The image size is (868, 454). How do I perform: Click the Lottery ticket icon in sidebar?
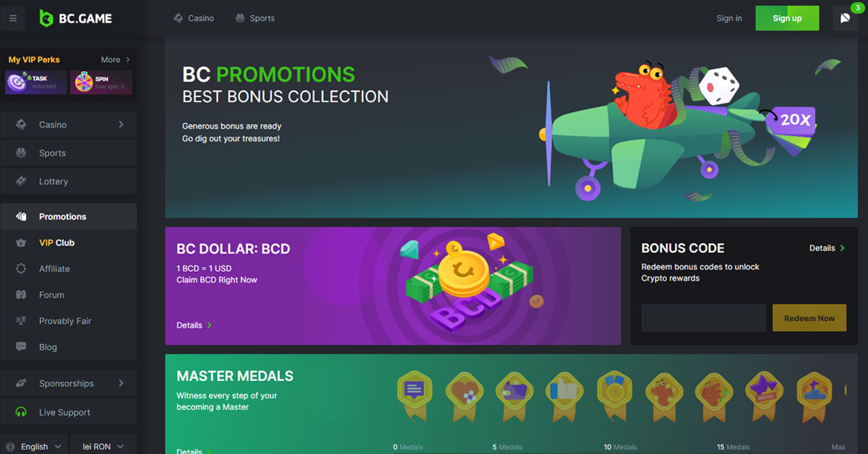tap(22, 181)
